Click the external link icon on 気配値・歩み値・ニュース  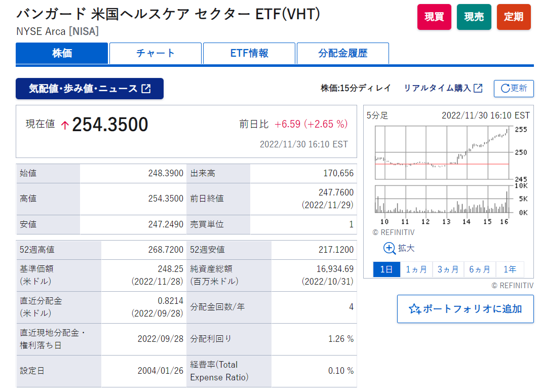tap(147, 88)
